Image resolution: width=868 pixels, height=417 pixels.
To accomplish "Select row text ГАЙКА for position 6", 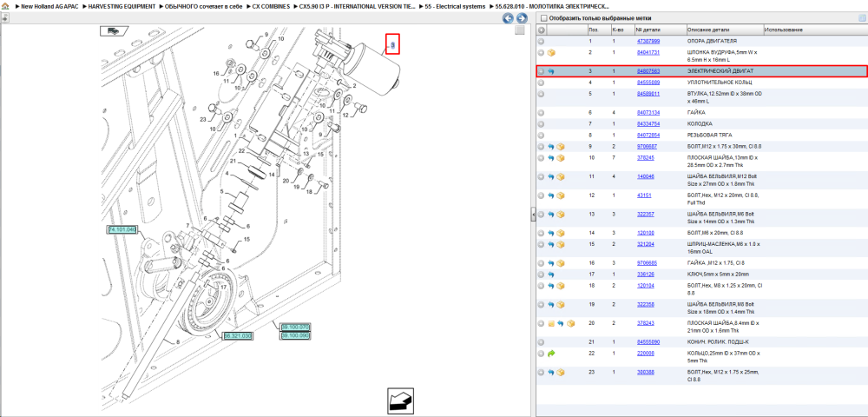I will pos(697,112).
